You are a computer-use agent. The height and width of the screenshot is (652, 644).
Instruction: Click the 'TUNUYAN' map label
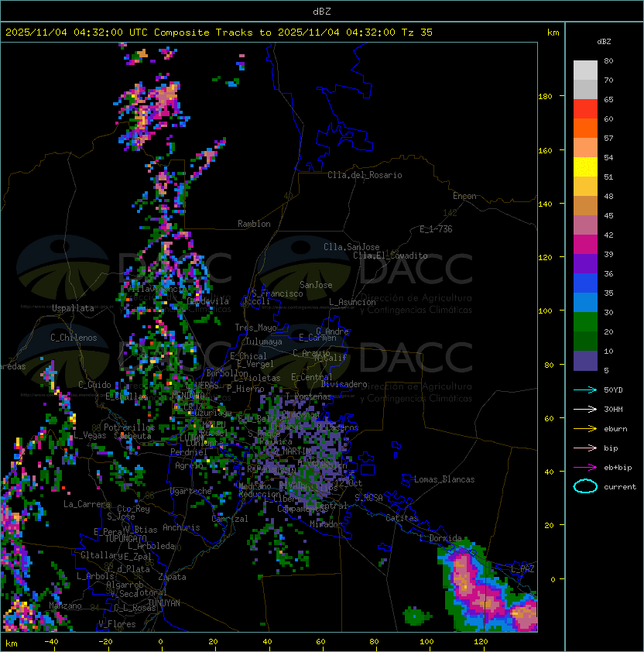164,603
